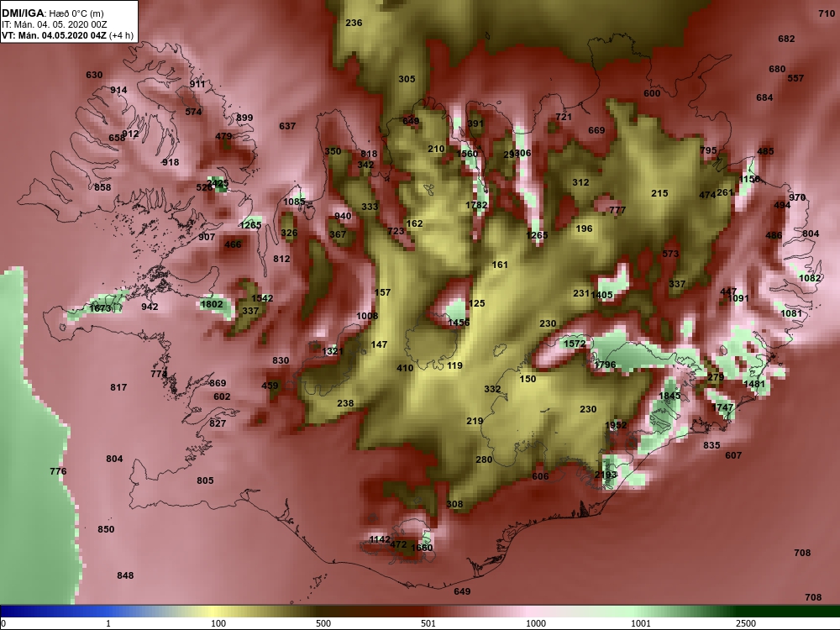Image resolution: width=840 pixels, height=630 pixels.
Task: Pick the map value 573
Action: 670,254
